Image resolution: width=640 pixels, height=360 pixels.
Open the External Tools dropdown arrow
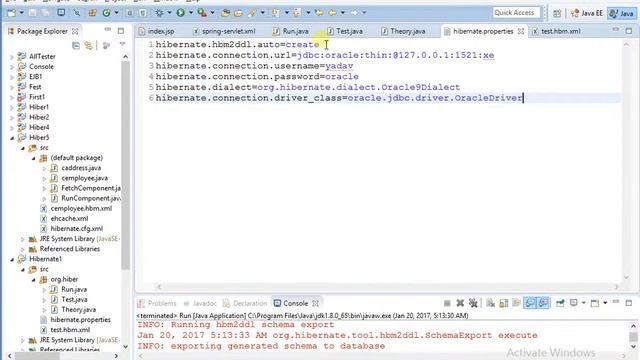click(212, 13)
